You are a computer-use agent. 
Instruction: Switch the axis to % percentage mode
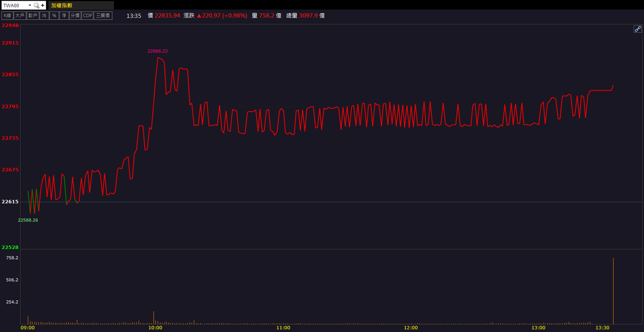pyautogui.click(x=54, y=16)
